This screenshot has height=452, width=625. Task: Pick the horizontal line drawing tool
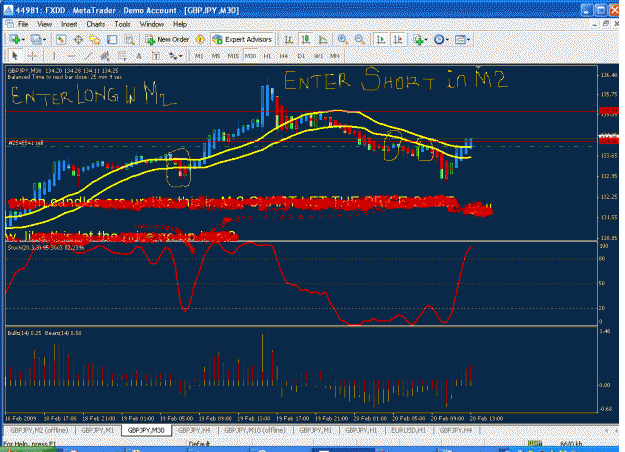[x=71, y=56]
